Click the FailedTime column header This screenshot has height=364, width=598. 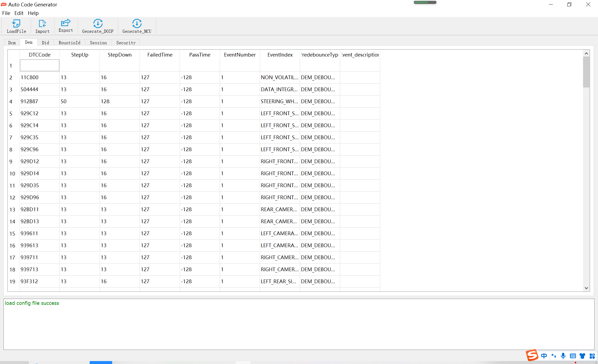coord(160,55)
